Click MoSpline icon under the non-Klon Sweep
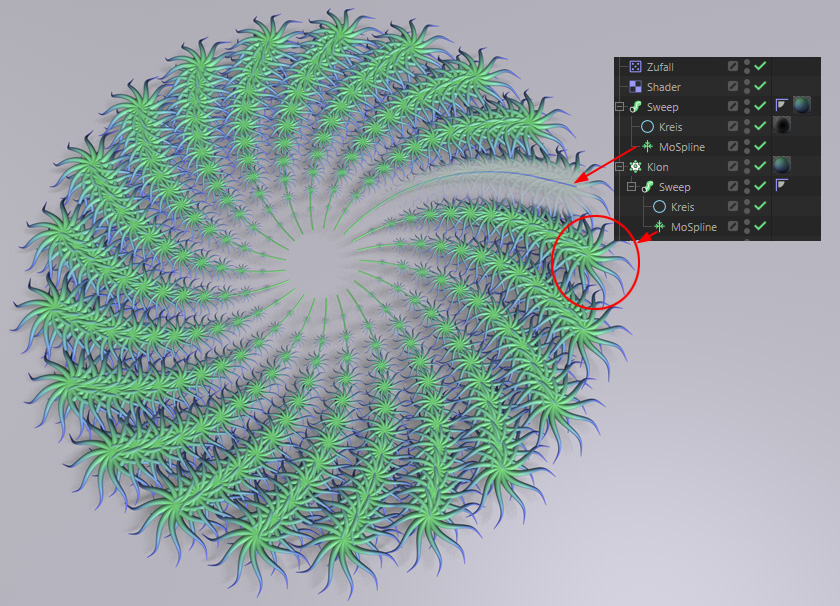 tap(647, 146)
